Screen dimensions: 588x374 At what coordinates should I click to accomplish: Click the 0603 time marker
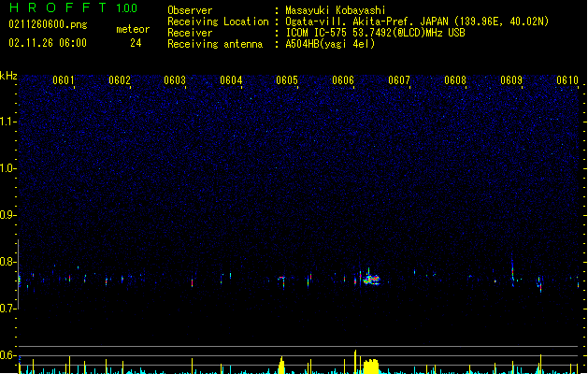[175, 80]
